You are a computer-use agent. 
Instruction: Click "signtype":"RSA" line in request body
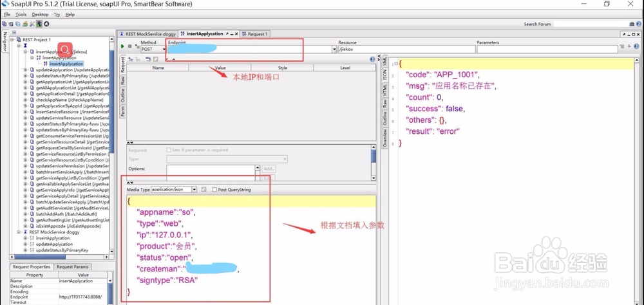(167, 281)
